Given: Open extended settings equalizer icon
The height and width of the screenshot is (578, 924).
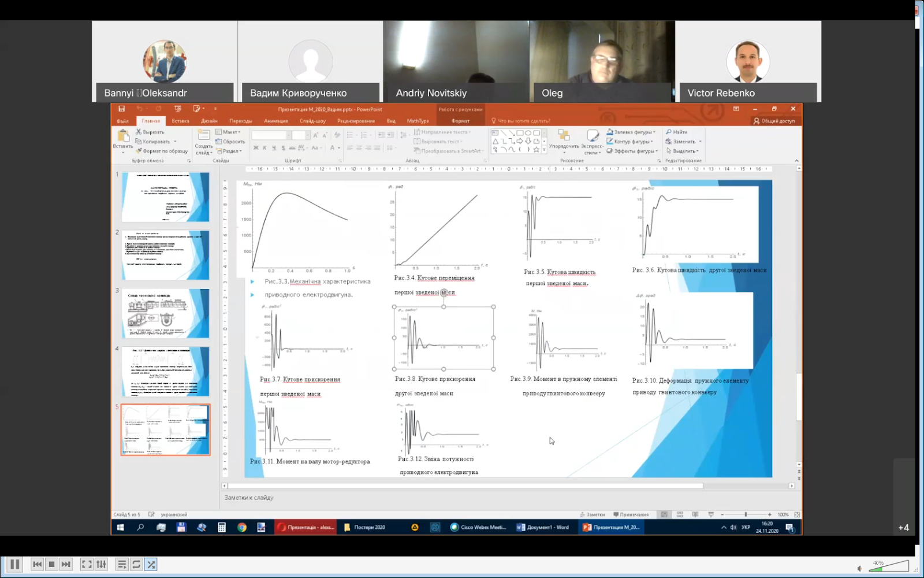Looking at the screenshot, I should point(101,564).
